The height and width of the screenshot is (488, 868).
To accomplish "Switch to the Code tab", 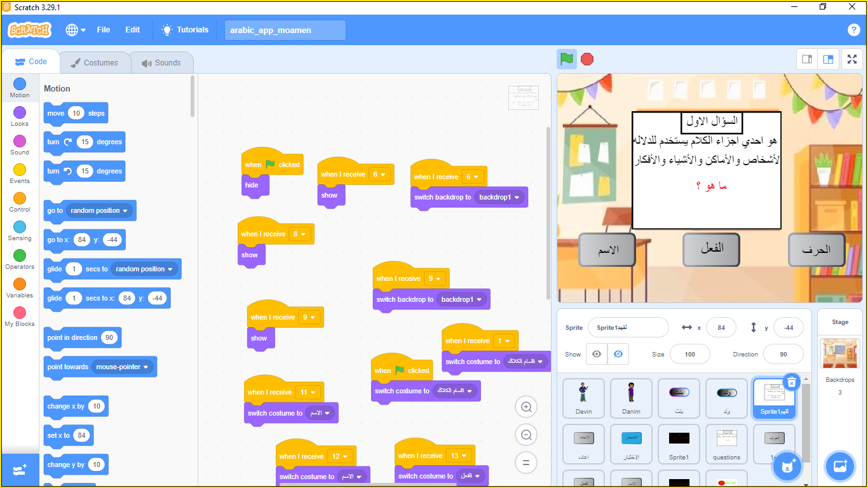I will 31,62.
